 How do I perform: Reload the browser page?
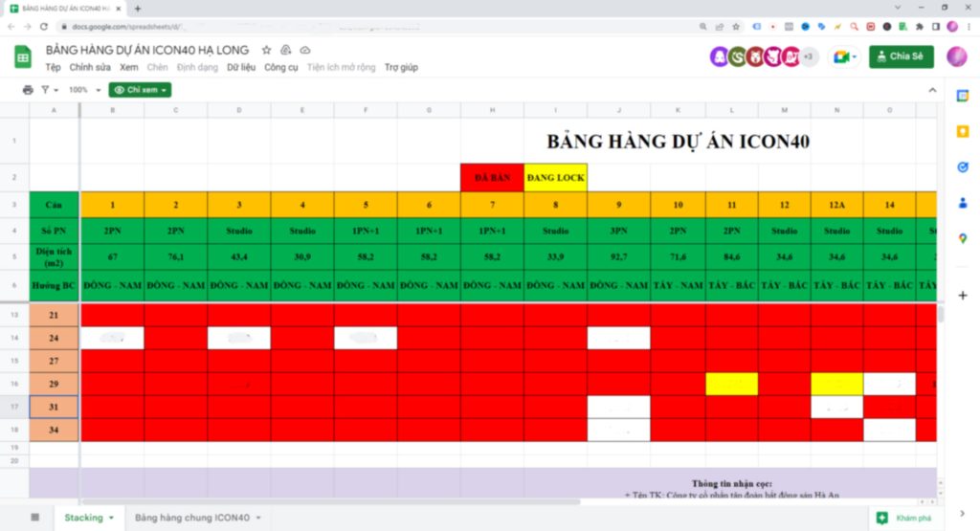click(x=44, y=26)
